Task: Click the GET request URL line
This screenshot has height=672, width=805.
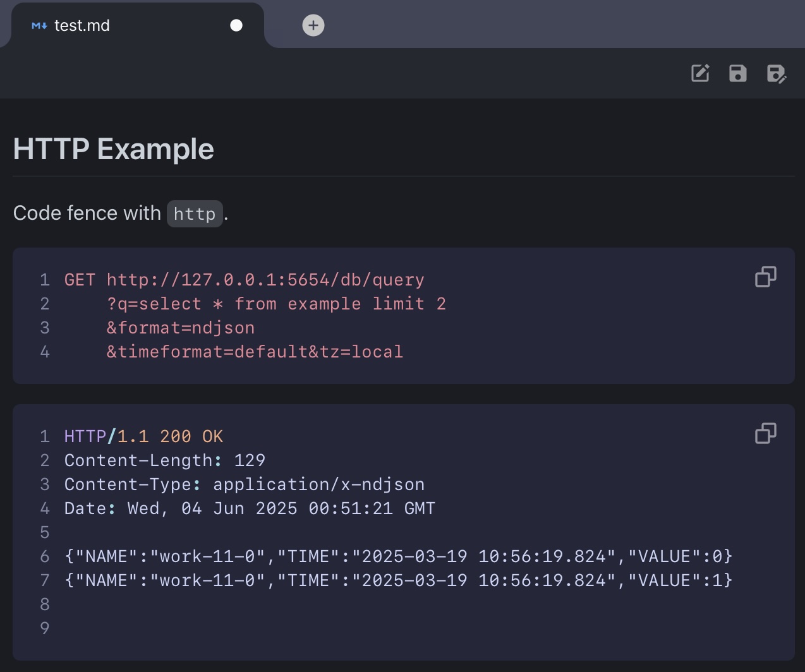Action: point(244,280)
